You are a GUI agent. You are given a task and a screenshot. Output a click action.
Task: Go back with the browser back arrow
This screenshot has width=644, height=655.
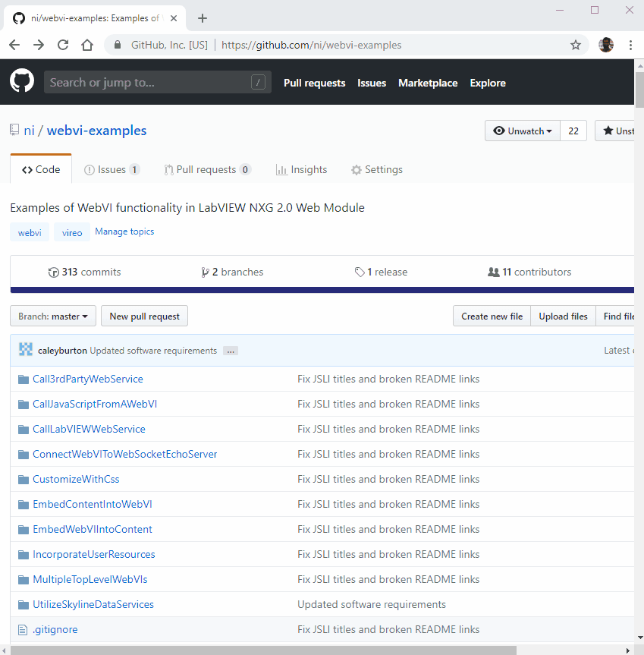coord(14,45)
